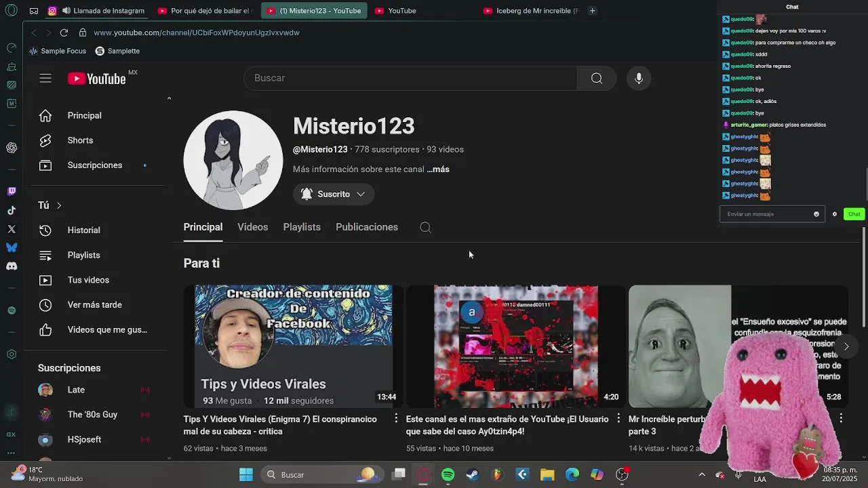
Task: Open the Opera menu logo icon
Action: [12, 11]
